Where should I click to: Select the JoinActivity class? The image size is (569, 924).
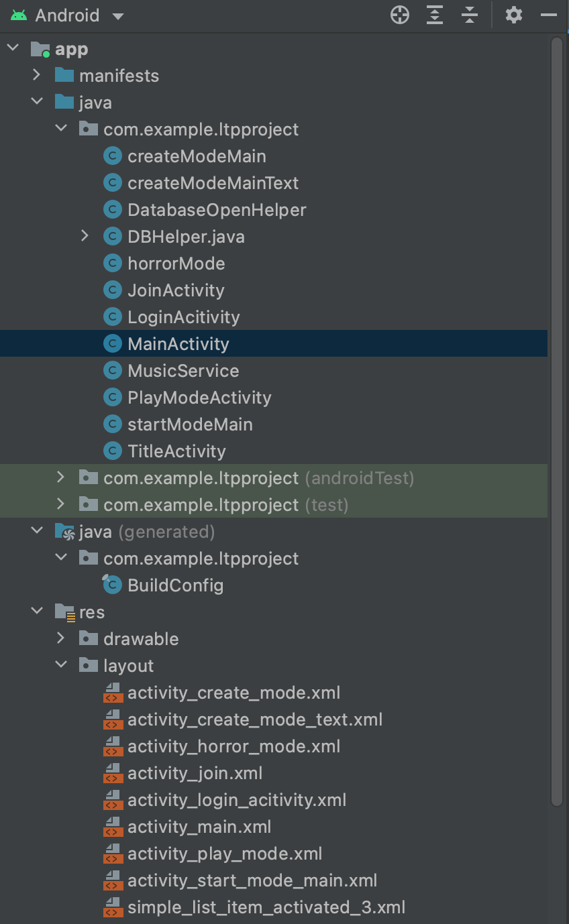click(x=176, y=290)
